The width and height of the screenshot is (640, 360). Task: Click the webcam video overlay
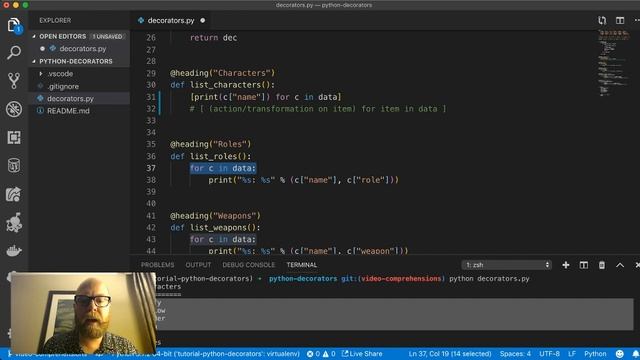click(x=83, y=313)
